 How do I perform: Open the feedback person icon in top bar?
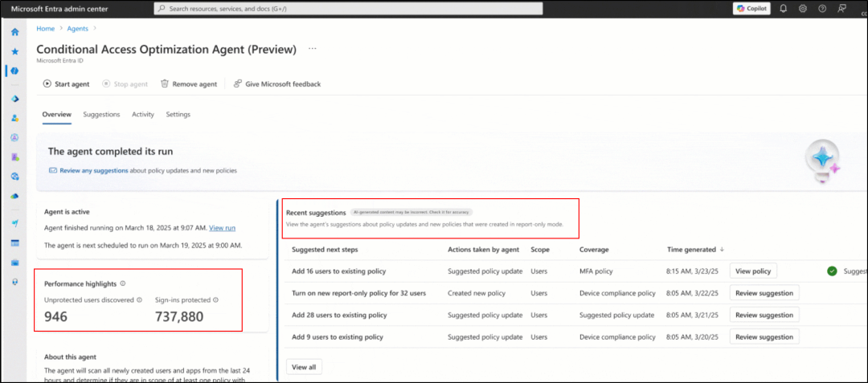842,8
